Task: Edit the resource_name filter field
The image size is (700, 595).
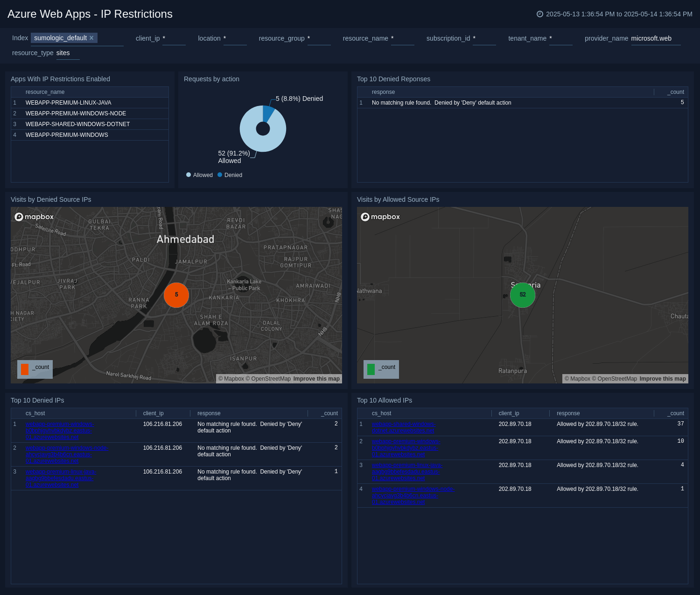Action: pyautogui.click(x=402, y=38)
